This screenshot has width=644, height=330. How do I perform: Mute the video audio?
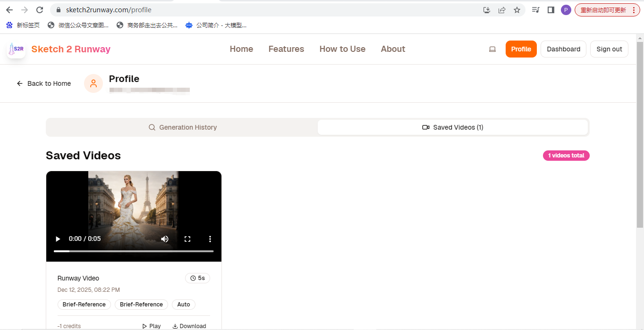pyautogui.click(x=165, y=239)
